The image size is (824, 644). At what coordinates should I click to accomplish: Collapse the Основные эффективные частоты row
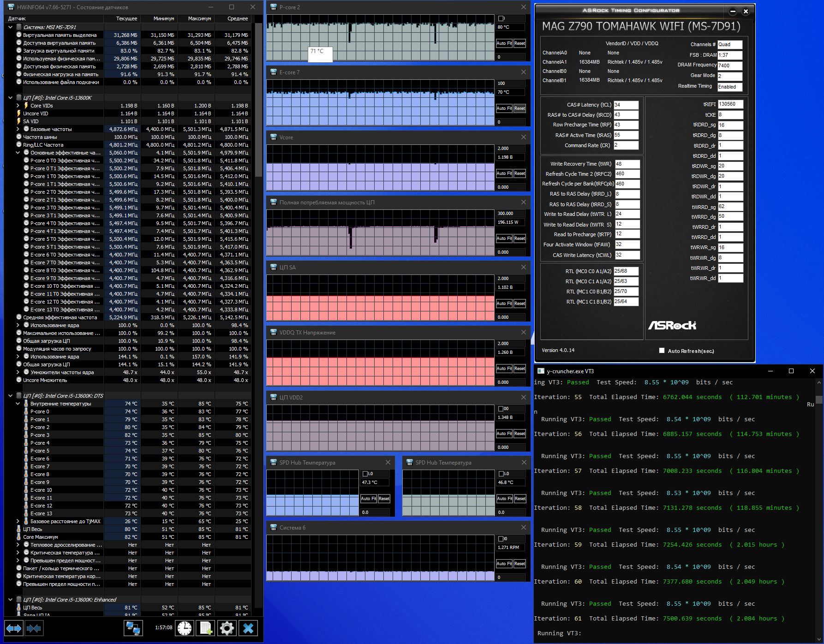point(18,153)
